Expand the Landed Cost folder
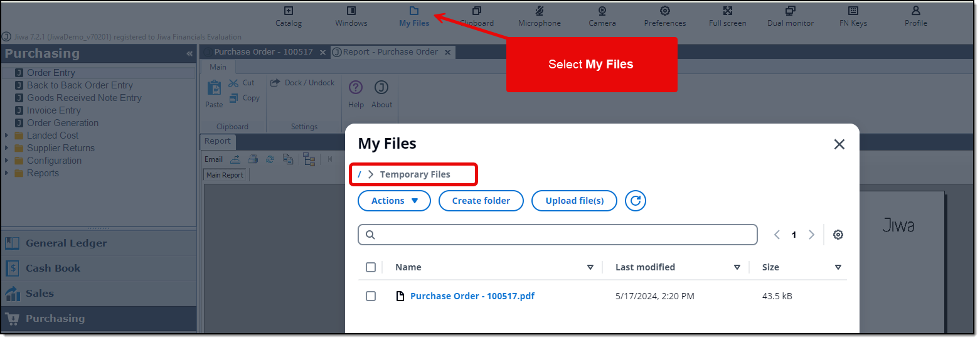980x340 pixels. (x=8, y=135)
